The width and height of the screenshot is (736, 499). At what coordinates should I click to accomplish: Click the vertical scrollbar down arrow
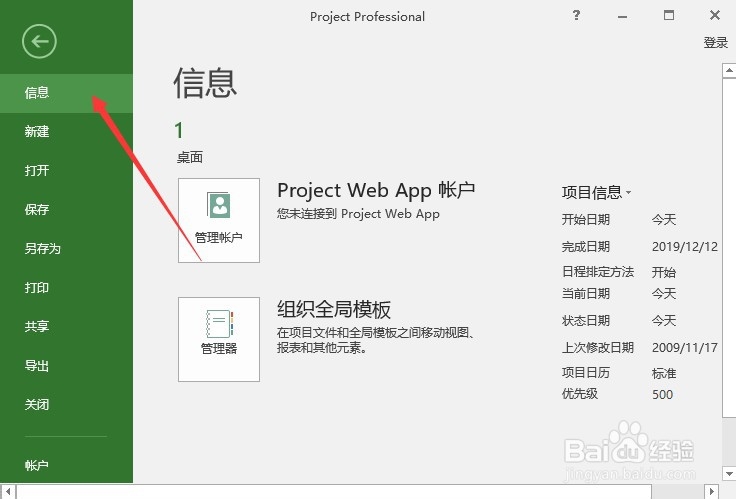click(x=729, y=473)
